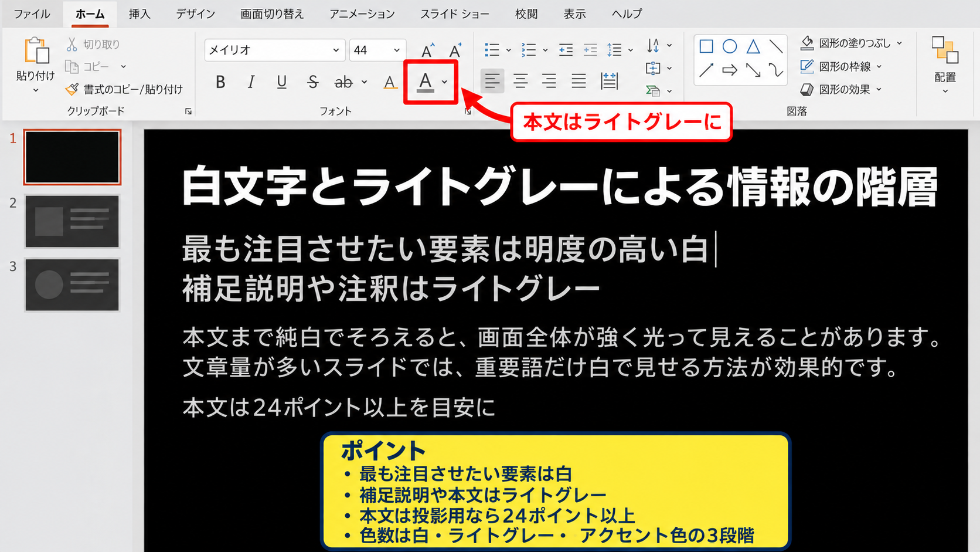980x552 pixels.
Task: Increase font size with the larger A icon
Action: pos(428,50)
